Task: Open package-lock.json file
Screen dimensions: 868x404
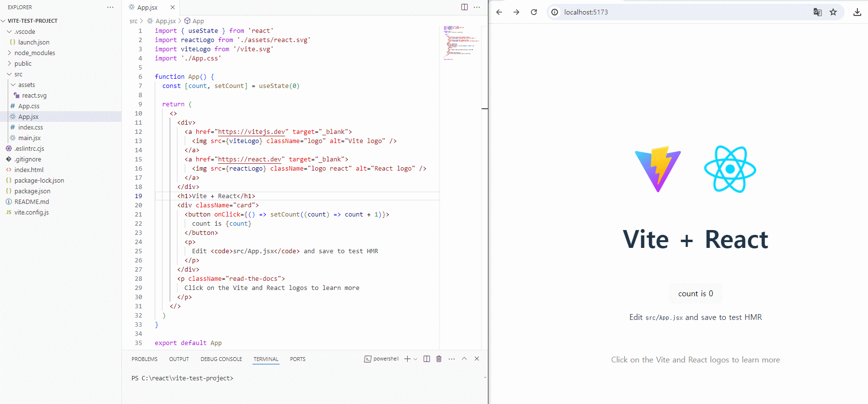Action: click(39, 180)
